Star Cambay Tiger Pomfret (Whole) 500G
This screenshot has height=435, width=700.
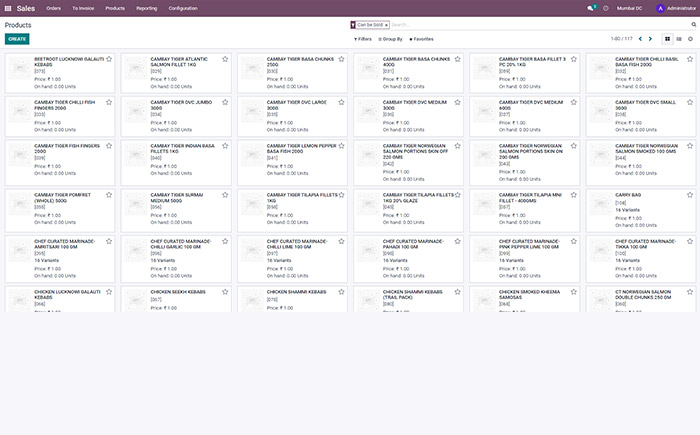109,195
